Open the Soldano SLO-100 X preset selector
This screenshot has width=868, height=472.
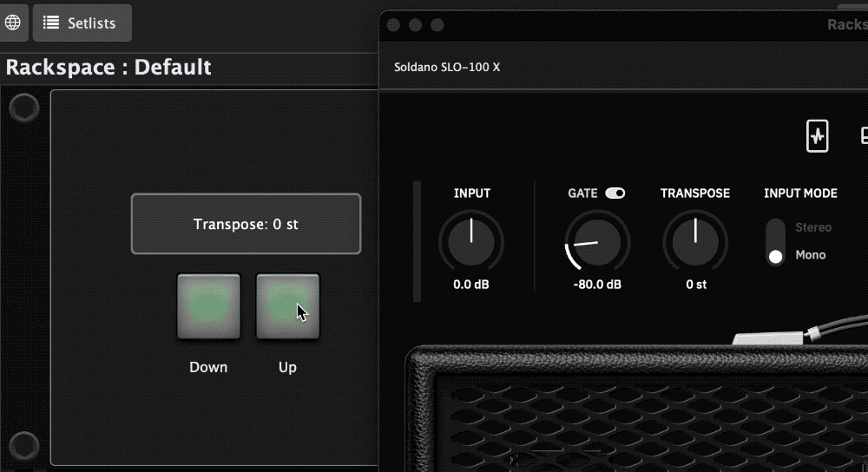(x=447, y=67)
